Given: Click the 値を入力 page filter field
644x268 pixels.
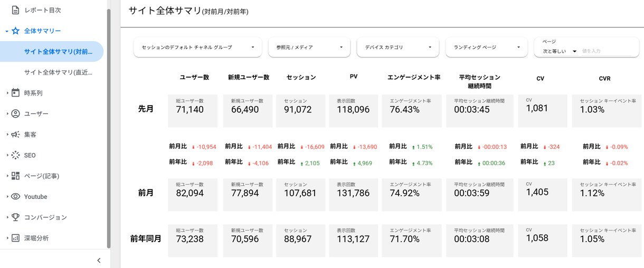Looking at the screenshot, I should pos(606,51).
